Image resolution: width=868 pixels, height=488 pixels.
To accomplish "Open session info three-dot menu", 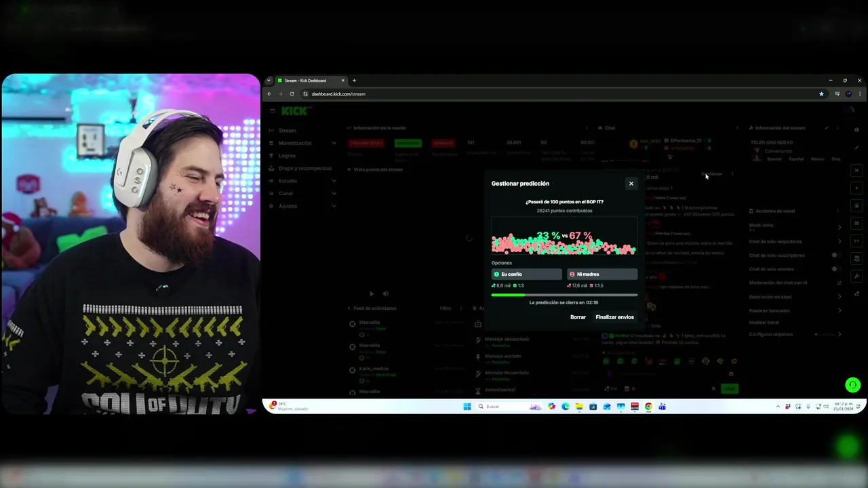I will click(x=587, y=128).
